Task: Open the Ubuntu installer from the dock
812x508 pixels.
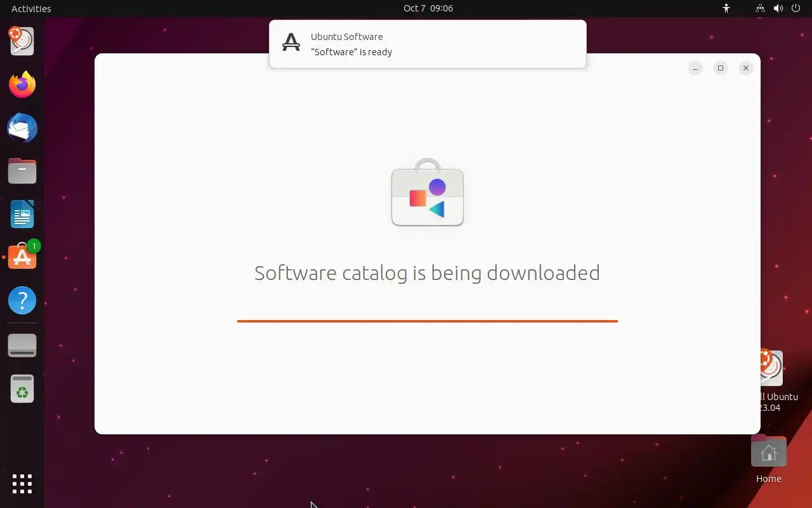Action: click(x=22, y=41)
